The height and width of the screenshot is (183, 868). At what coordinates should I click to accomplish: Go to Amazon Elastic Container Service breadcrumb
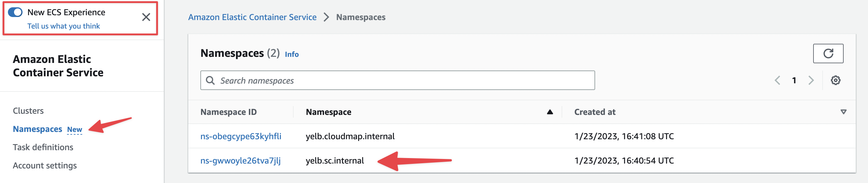252,17
